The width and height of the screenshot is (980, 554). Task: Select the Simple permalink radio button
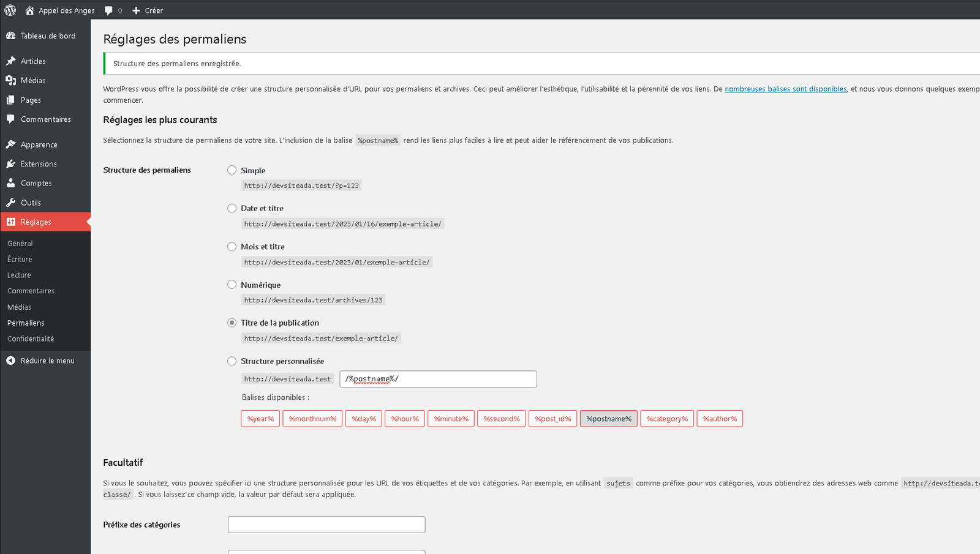click(x=232, y=170)
